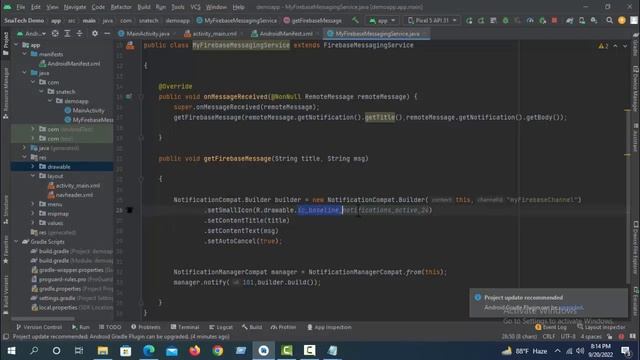Click the Make Project hammer icon
640x360 pixels.
click(x=356, y=20)
